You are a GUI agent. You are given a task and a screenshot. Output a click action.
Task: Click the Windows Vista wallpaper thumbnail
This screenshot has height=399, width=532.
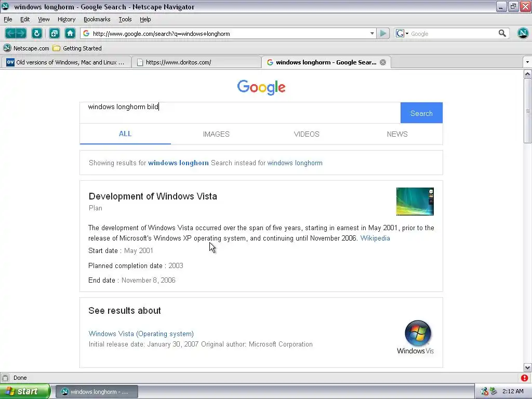pos(415,202)
